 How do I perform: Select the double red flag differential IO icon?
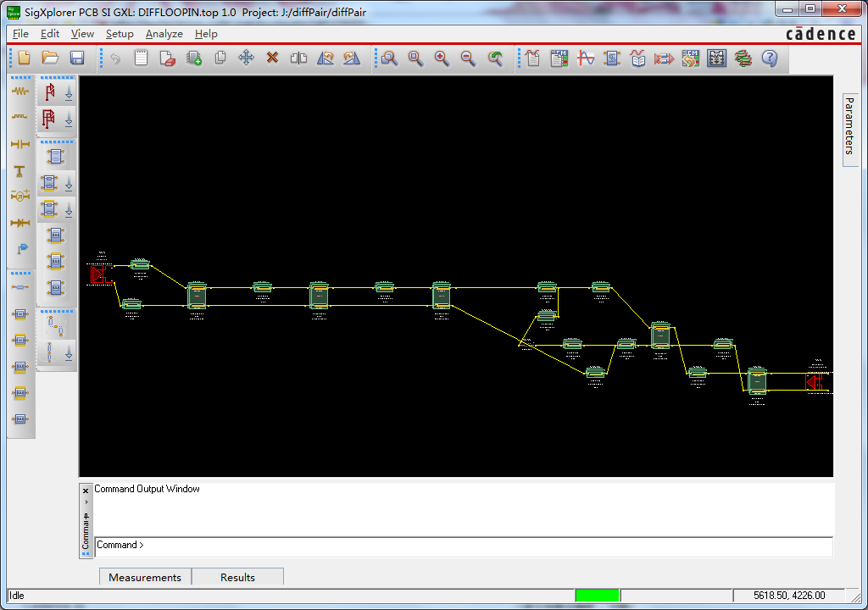tap(49, 119)
